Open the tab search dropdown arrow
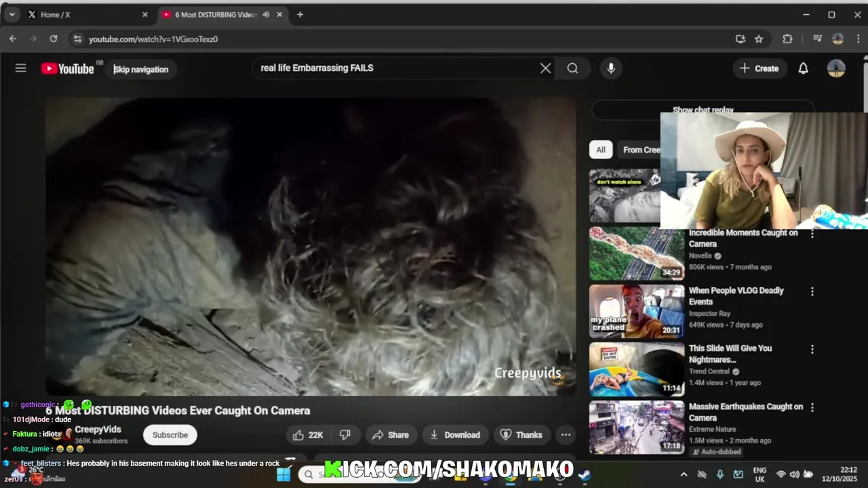 (12, 14)
